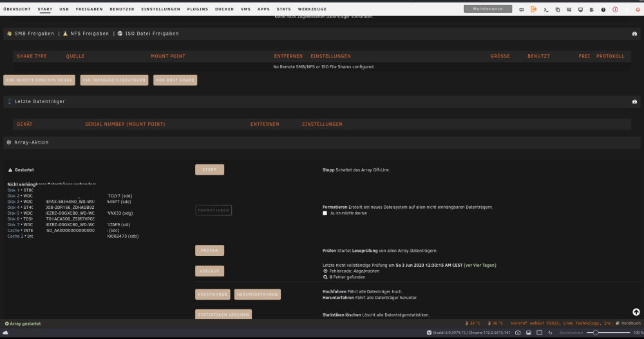Image resolution: width=644 pixels, height=339 pixels.
Task: Go to the Freigaben tab
Action: (89, 9)
